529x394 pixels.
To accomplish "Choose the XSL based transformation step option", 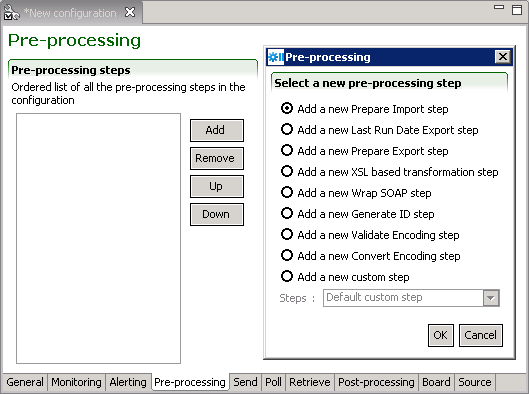I will (389, 172).
